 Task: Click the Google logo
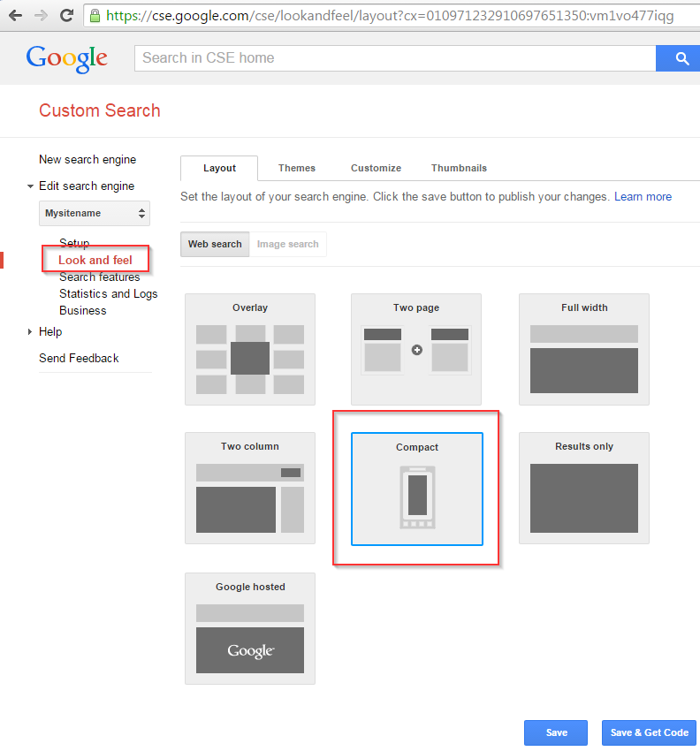(x=66, y=59)
